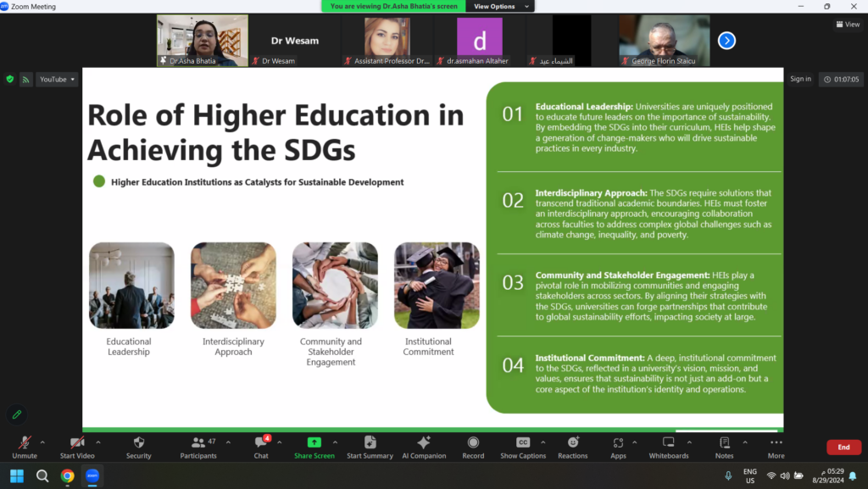Select dr.asmahan Altaher's purple avatar tile

pyautogui.click(x=480, y=41)
